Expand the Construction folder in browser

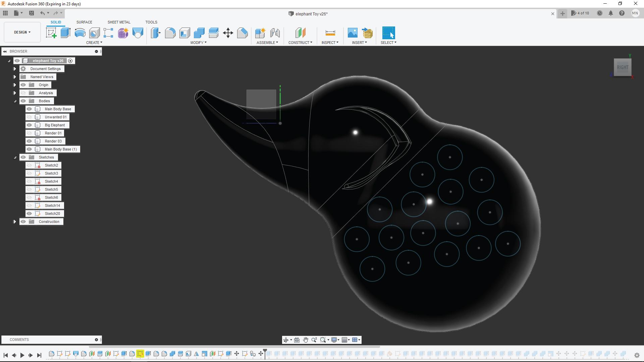(x=15, y=222)
